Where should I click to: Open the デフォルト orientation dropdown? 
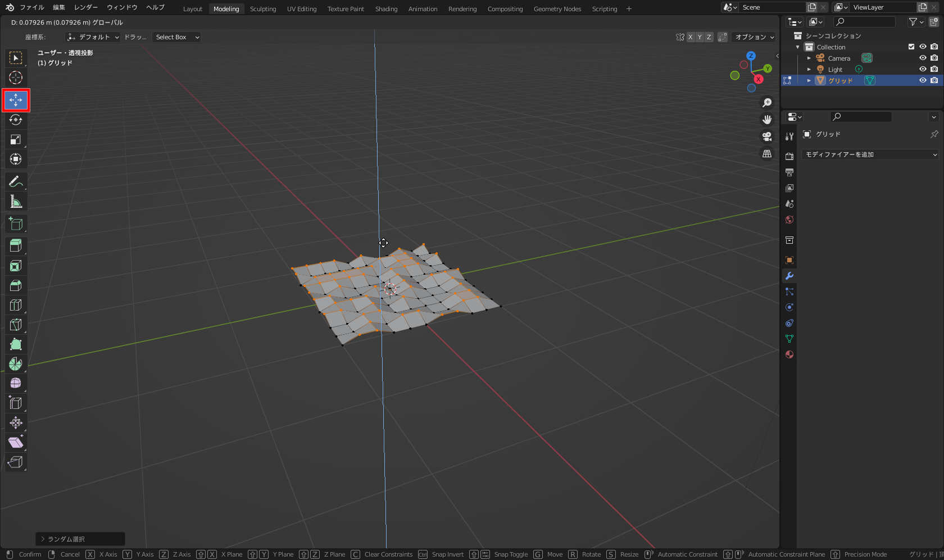[93, 37]
